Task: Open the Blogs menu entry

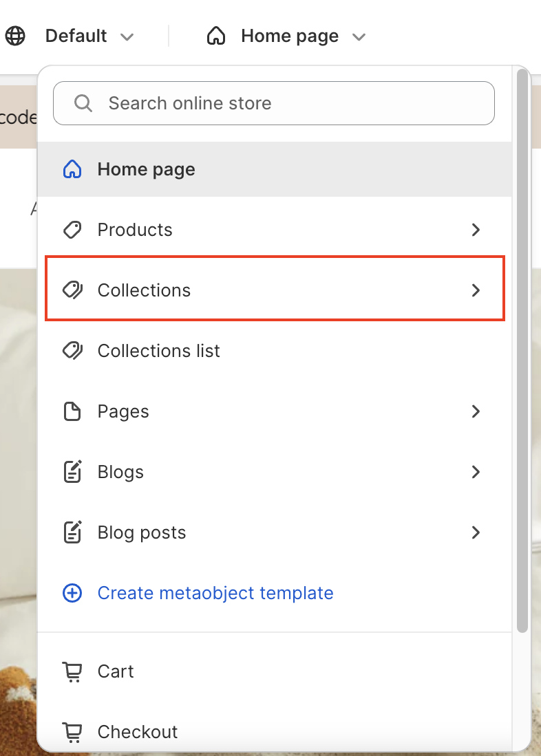Action: tap(274, 472)
